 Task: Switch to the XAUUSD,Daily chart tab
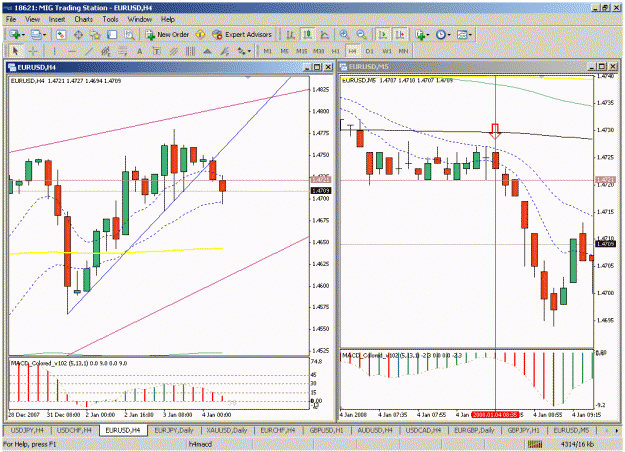coord(227,430)
